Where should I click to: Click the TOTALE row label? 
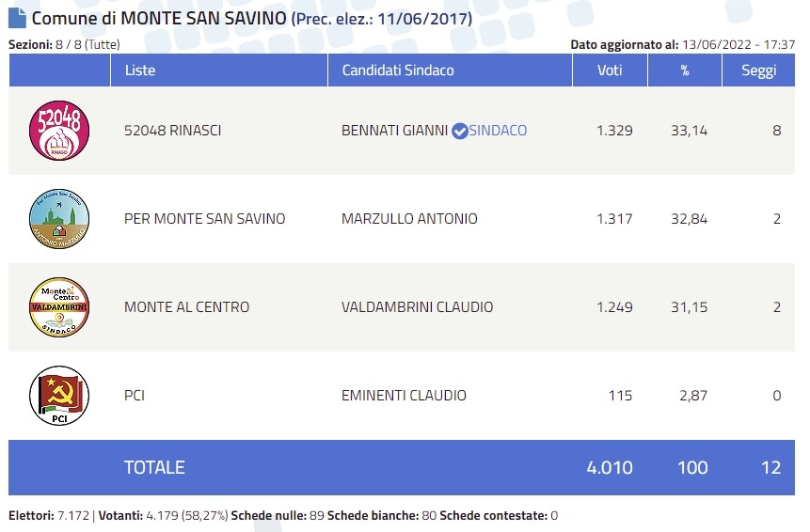[154, 467]
